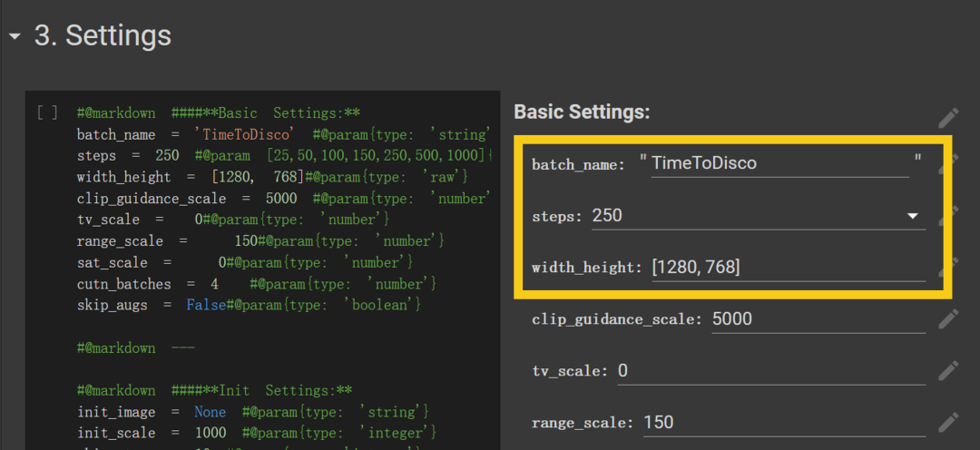
Task: Click edit pencil next to clip_guidance_scale
Action: click(948, 319)
